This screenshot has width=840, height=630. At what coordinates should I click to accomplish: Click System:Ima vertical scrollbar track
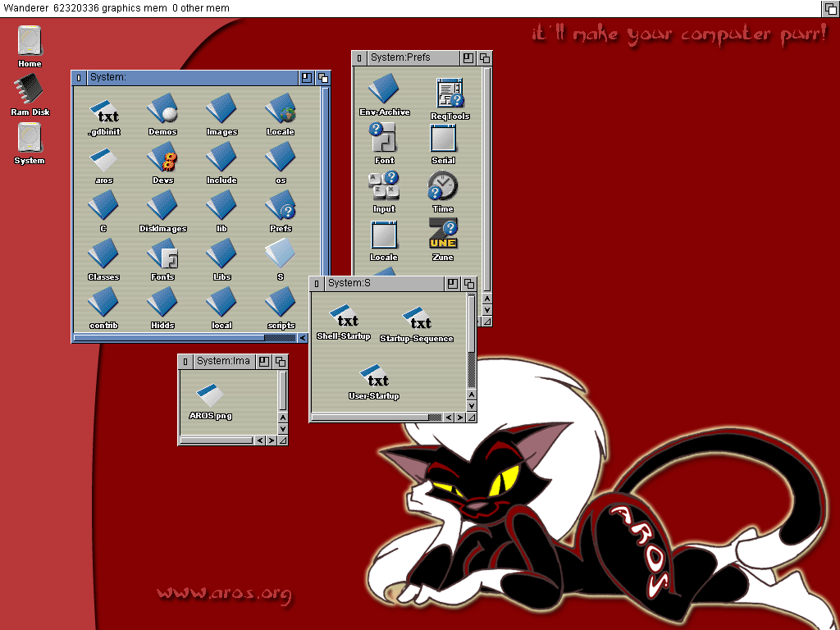pos(283,391)
